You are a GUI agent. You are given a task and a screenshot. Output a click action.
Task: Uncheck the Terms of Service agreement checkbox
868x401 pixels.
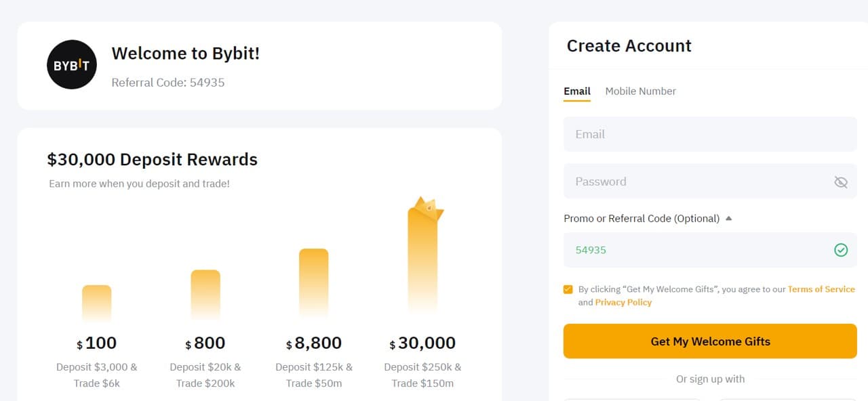pyautogui.click(x=568, y=289)
